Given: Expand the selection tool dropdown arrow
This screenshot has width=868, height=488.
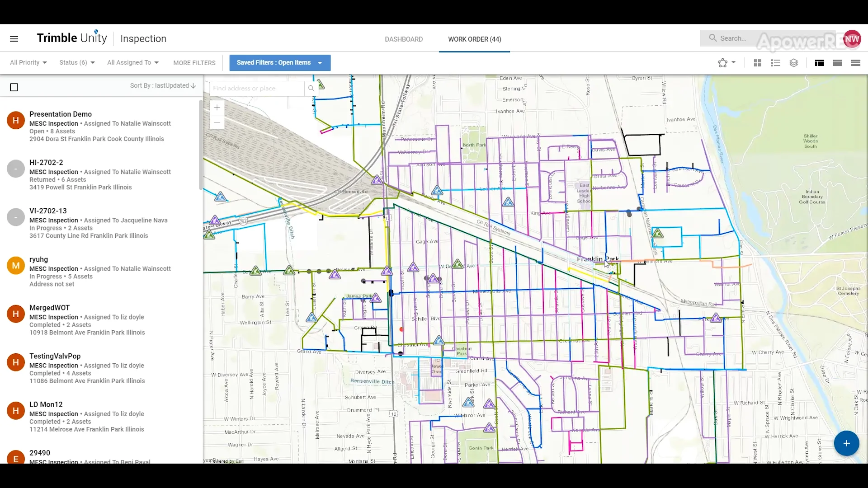Looking at the screenshot, I should pos(734,62).
